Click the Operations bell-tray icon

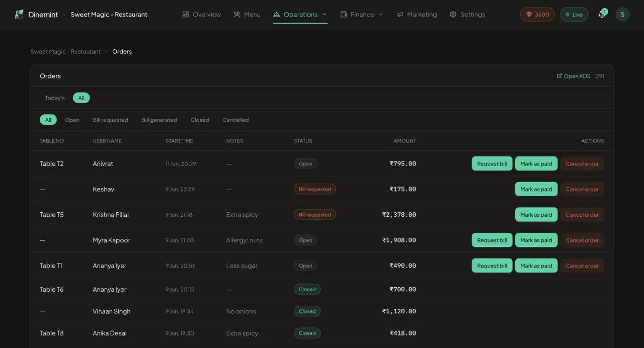(x=277, y=15)
